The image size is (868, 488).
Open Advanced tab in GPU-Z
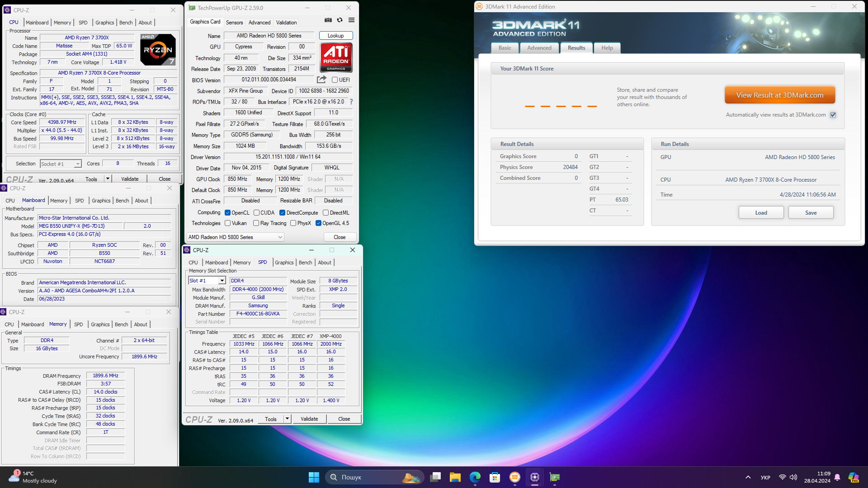(x=259, y=22)
